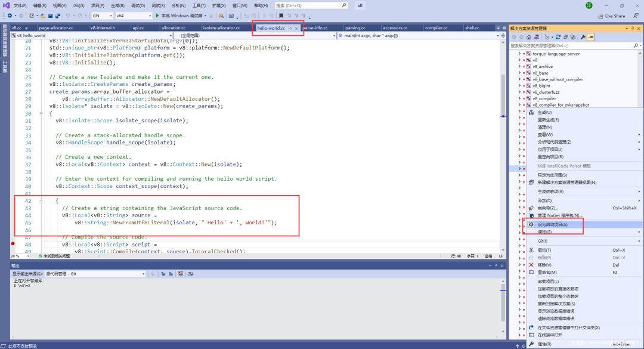Click the Save All disk icon
The width and height of the screenshot is (644, 349).
[57, 16]
